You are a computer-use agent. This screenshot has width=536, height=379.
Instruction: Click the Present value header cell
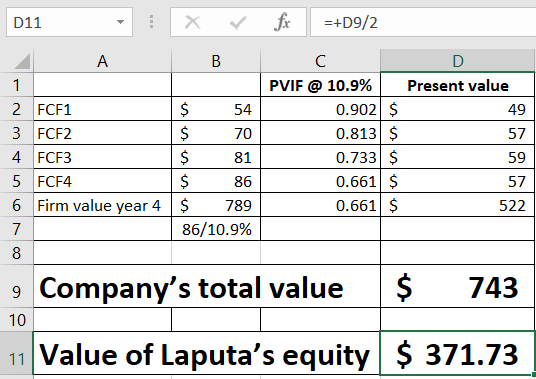pos(458,85)
